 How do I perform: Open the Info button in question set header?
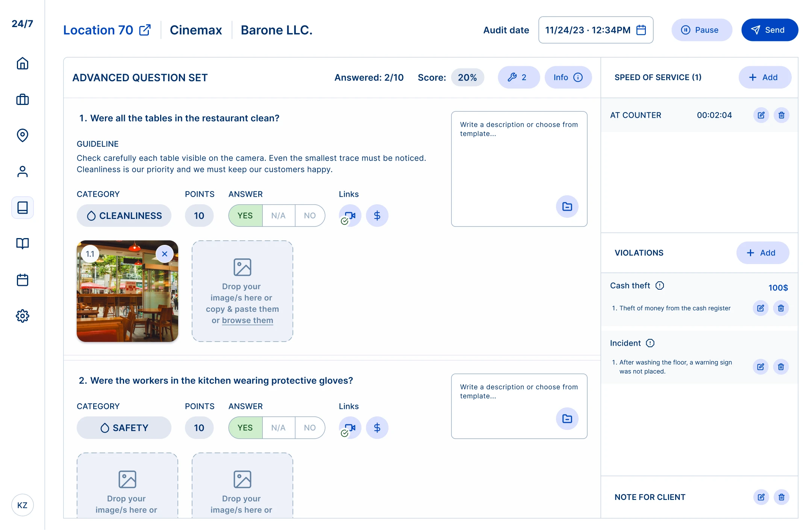[568, 77]
